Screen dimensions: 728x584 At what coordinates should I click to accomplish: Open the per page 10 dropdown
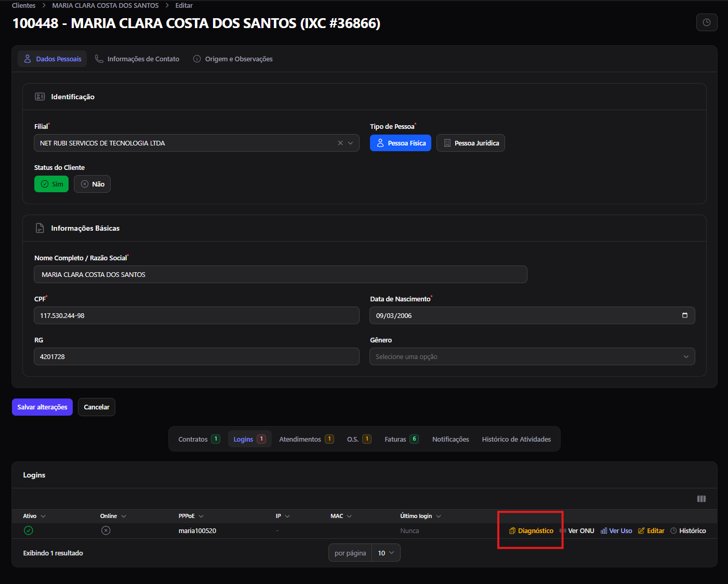coord(386,553)
